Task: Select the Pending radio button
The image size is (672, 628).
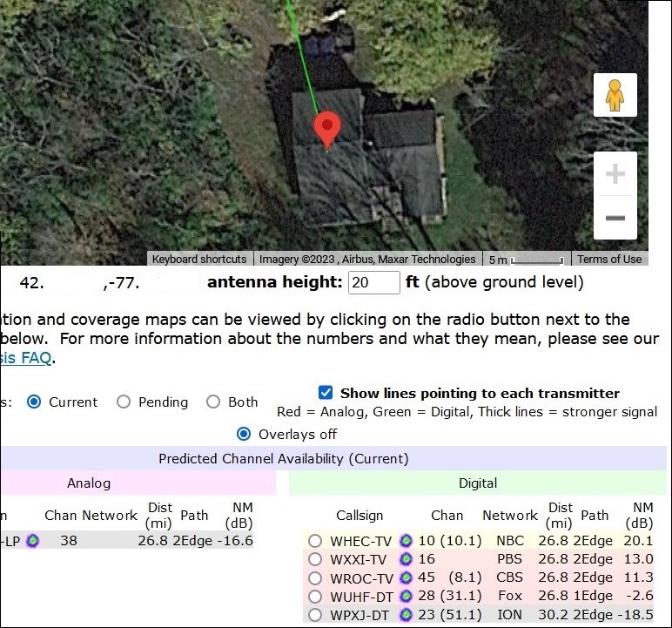Action: [124, 402]
